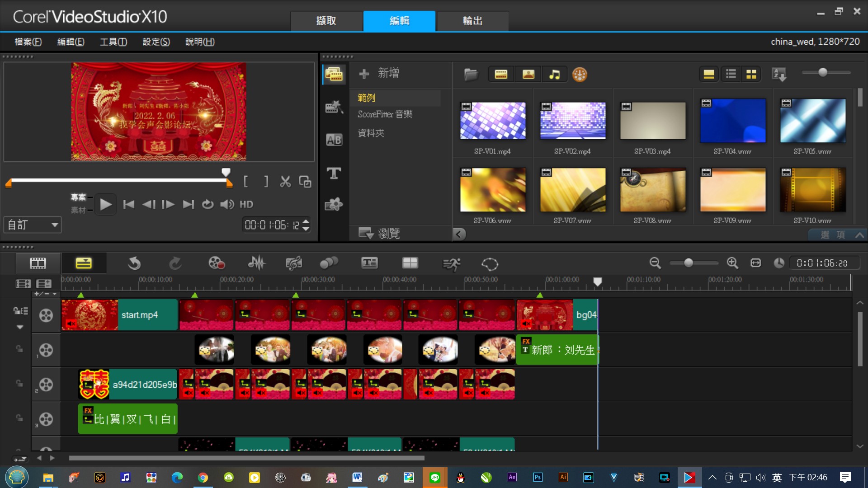This screenshot has height=488, width=868.
Task: Adjust the timeline zoom slider
Action: click(x=689, y=263)
